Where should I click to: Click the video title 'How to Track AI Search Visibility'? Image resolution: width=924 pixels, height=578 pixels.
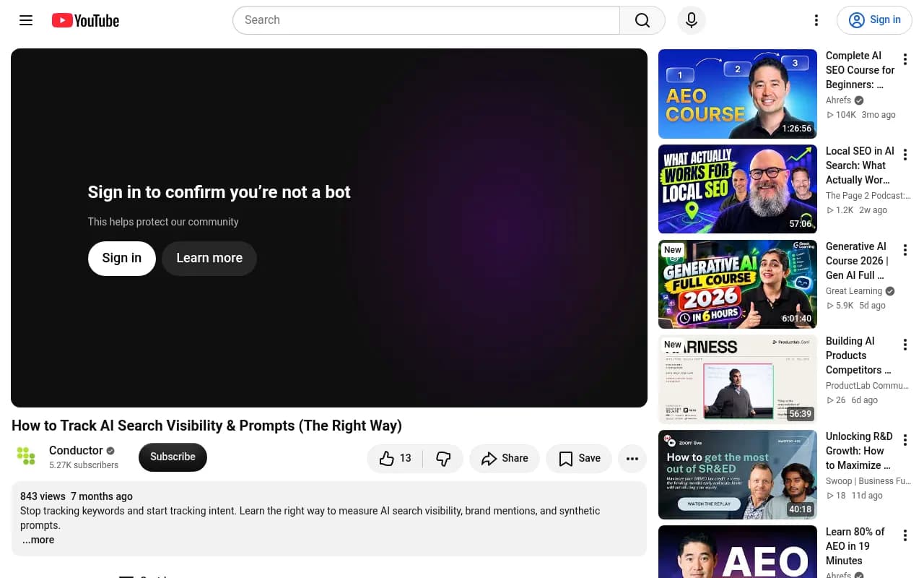click(x=206, y=426)
